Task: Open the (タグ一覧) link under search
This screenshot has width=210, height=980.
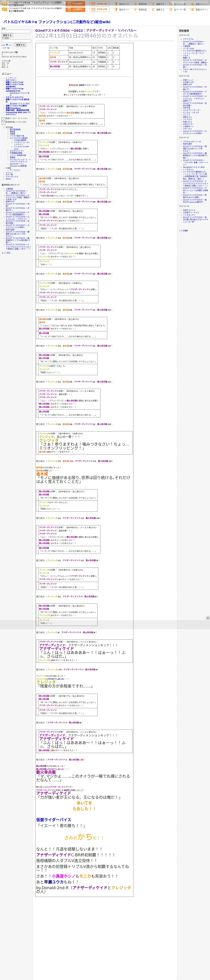Action: tap(6, 48)
